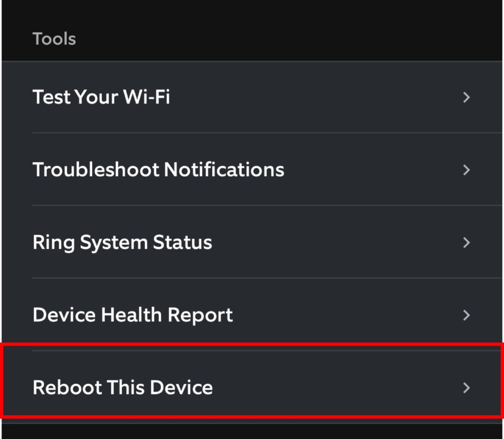Screen dimensions: 504x439
Task: Open Wi-Fi testing tool
Action: pos(101,97)
